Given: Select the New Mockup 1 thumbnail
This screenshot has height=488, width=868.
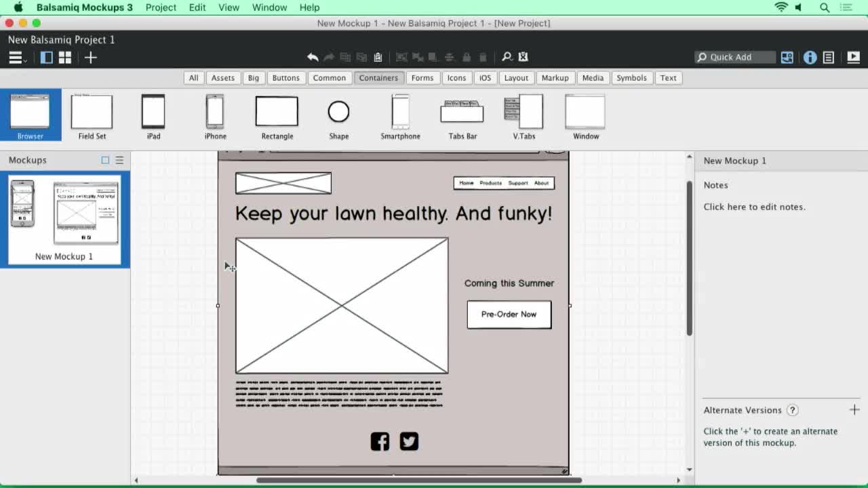Looking at the screenshot, I should pos(66,217).
